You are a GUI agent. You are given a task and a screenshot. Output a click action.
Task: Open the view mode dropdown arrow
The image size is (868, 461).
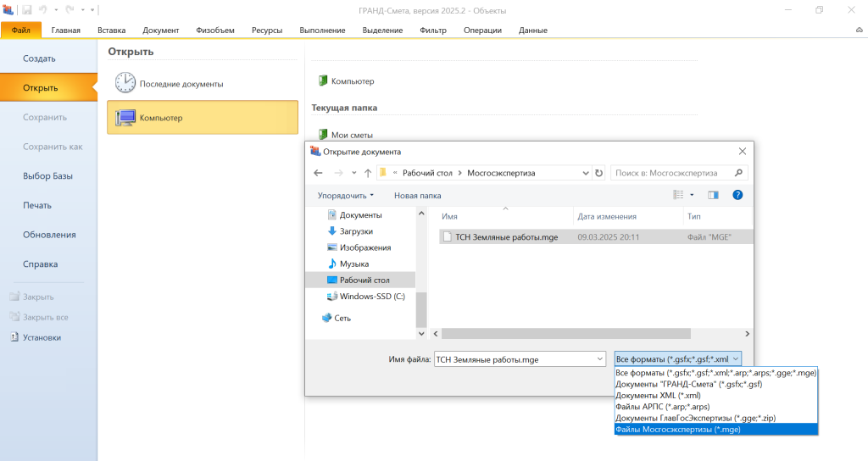[x=693, y=195]
